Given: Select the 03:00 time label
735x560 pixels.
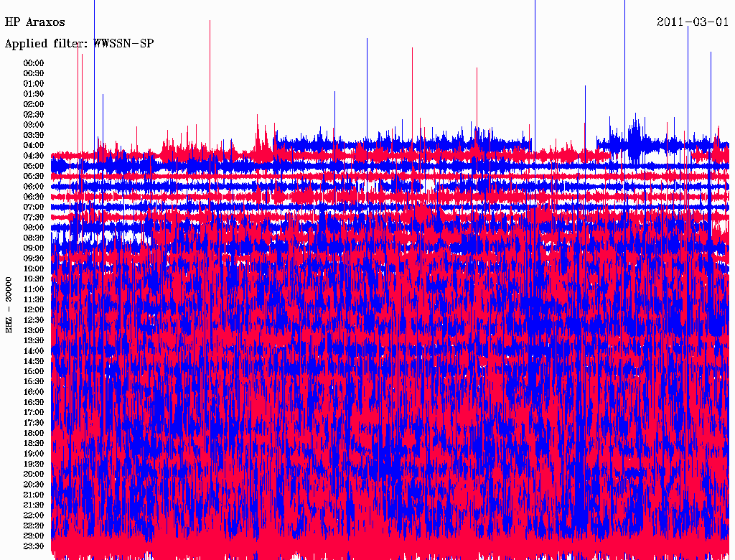Looking at the screenshot, I should pos(34,125).
